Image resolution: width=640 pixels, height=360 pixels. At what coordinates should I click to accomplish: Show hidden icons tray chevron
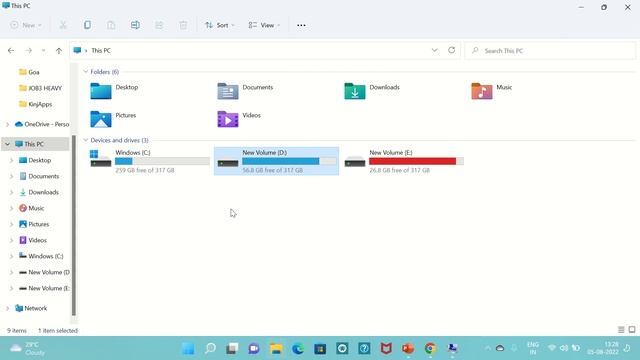488,349
